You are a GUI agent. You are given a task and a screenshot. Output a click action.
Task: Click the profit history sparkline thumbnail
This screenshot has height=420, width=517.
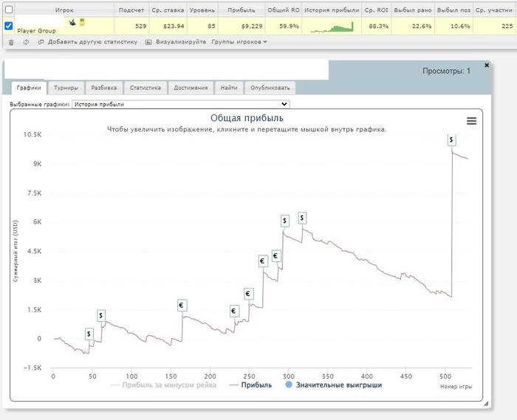tap(332, 27)
